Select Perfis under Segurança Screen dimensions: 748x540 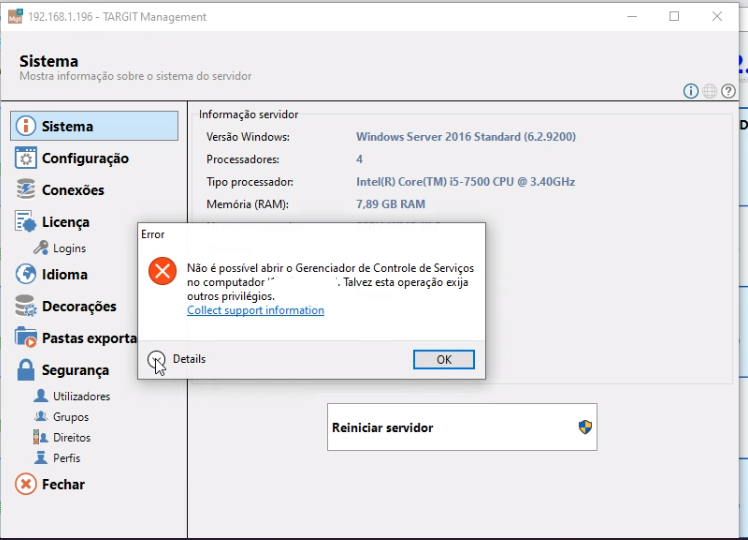tap(66, 458)
